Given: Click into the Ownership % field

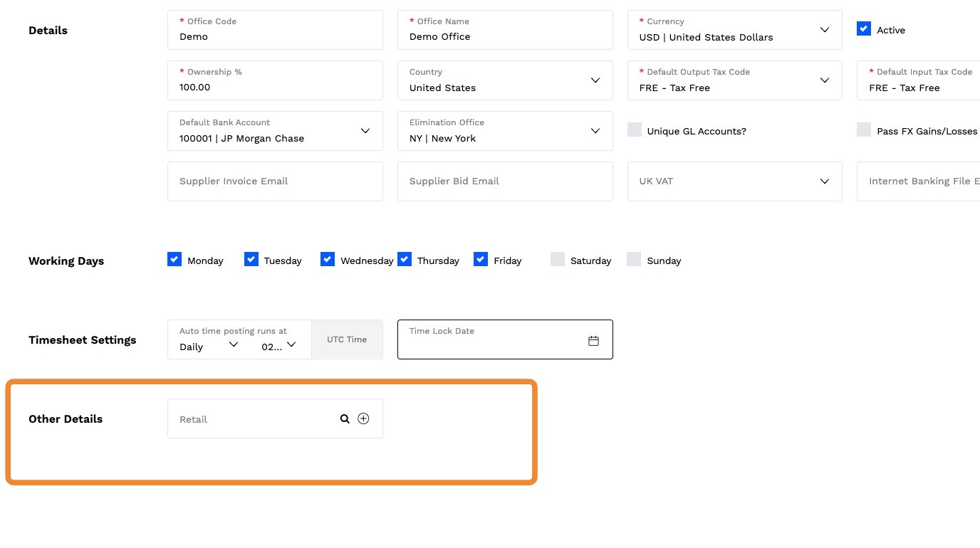Looking at the screenshot, I should point(275,87).
